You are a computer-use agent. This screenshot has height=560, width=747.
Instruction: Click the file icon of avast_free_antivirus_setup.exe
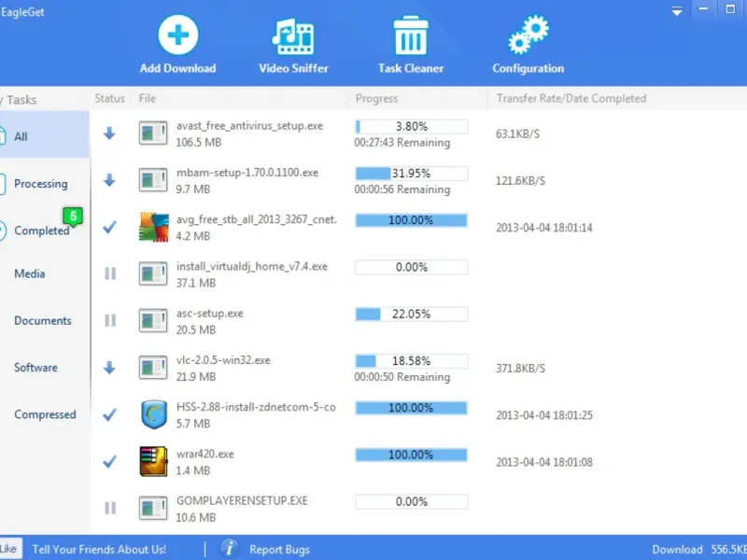click(x=153, y=133)
